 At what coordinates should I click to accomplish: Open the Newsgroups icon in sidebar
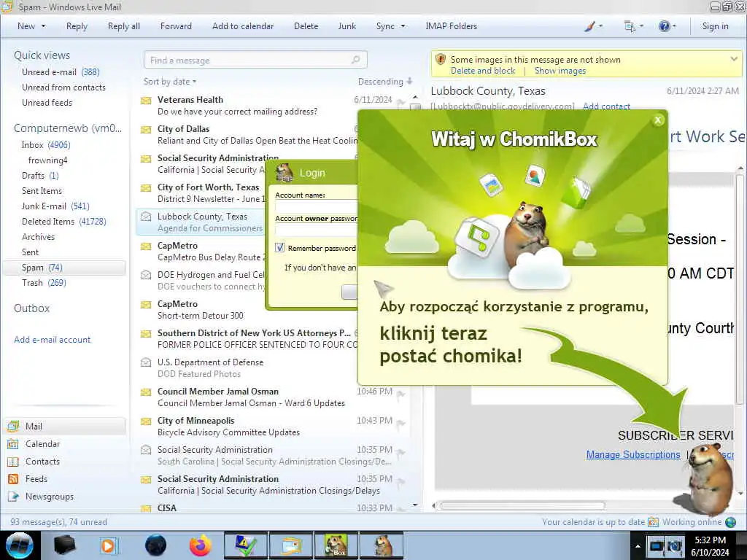(x=13, y=497)
